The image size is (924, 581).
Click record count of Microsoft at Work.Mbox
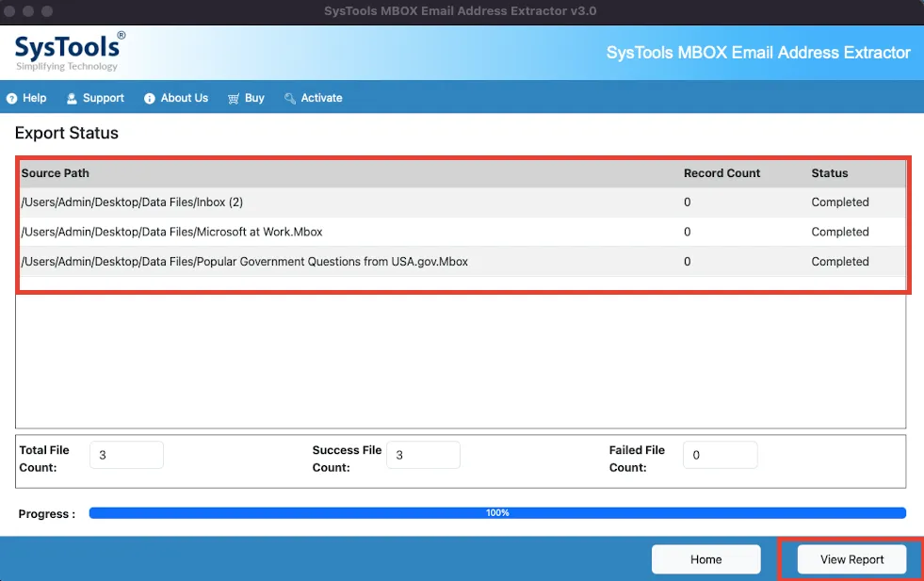tap(687, 232)
